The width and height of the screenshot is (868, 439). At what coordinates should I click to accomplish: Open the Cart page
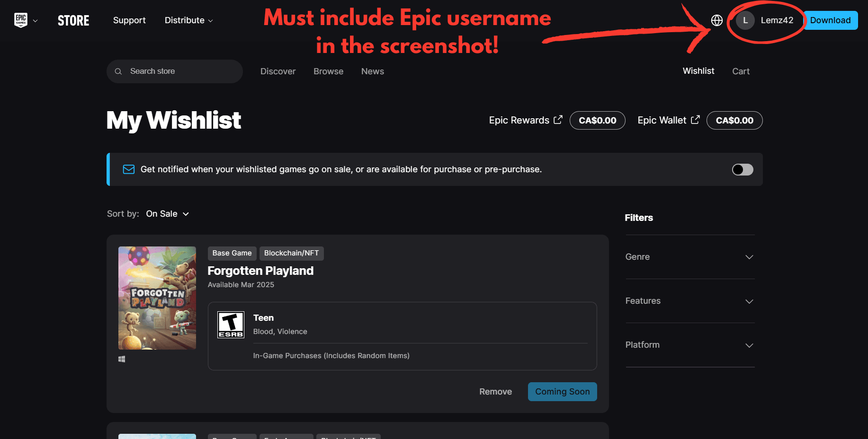(x=741, y=71)
